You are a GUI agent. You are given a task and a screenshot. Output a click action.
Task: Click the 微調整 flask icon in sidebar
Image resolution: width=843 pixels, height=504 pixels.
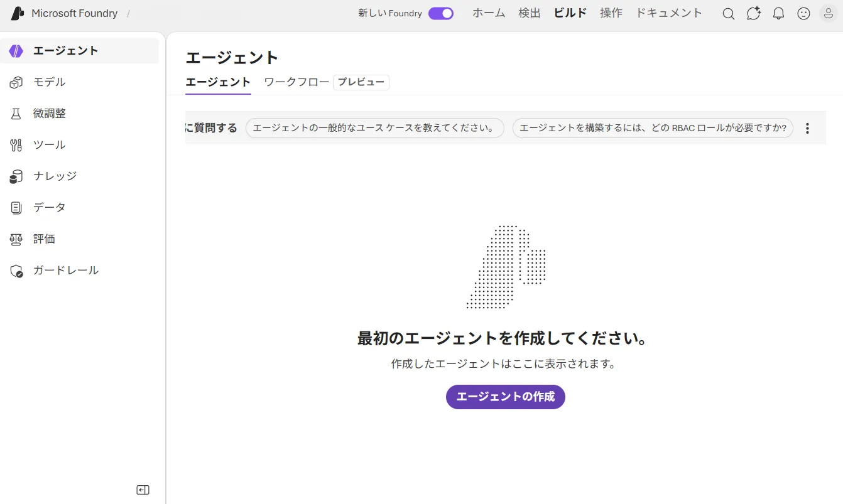pos(16,114)
